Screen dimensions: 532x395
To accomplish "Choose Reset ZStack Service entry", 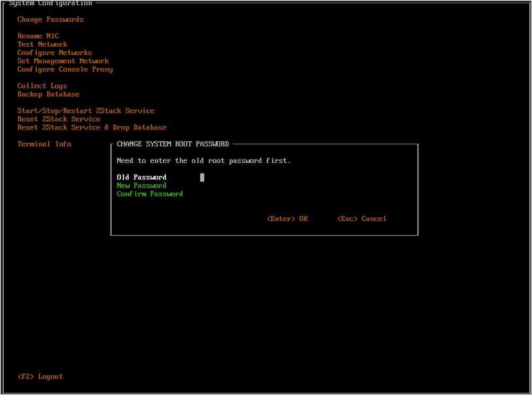I will 59,119.
